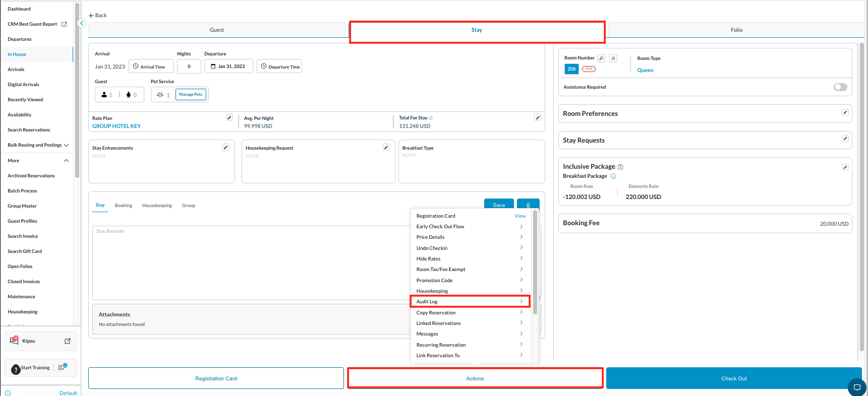
Task: Open the GROUP HOTEL KEY rate plan link
Action: [117, 126]
